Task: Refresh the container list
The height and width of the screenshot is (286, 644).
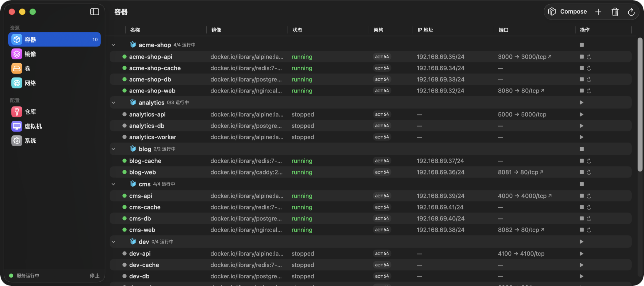Action: pyautogui.click(x=631, y=12)
